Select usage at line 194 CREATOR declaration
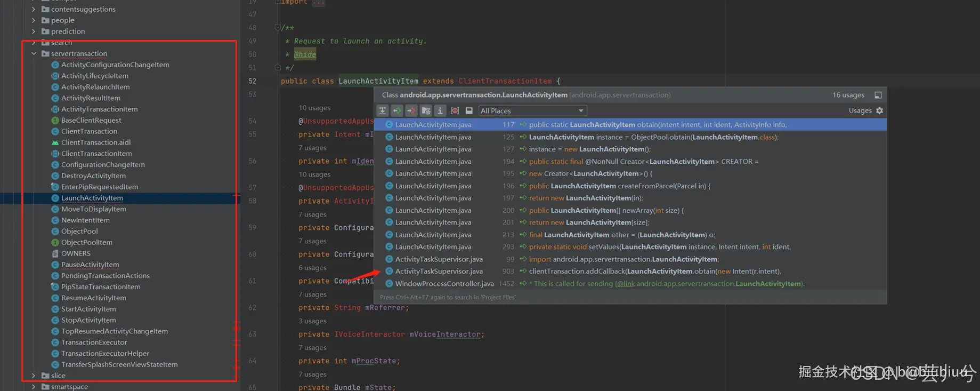980x391 pixels. [630, 162]
